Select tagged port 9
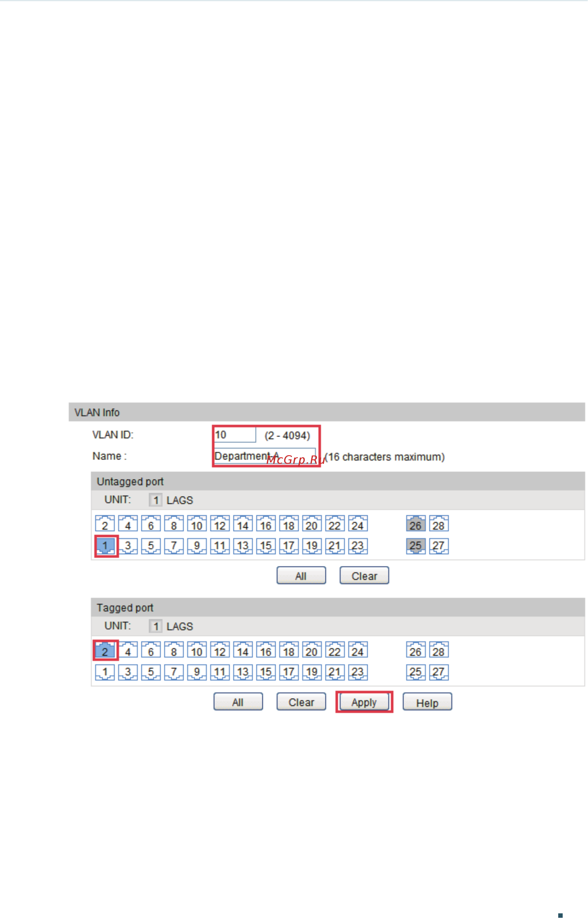 pos(197,672)
